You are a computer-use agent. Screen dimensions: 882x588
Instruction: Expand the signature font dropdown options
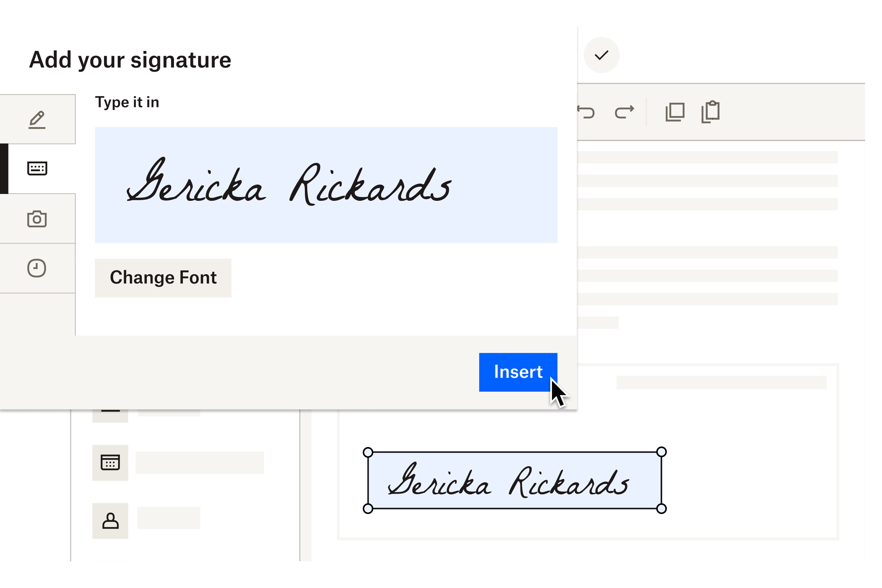pos(163,278)
